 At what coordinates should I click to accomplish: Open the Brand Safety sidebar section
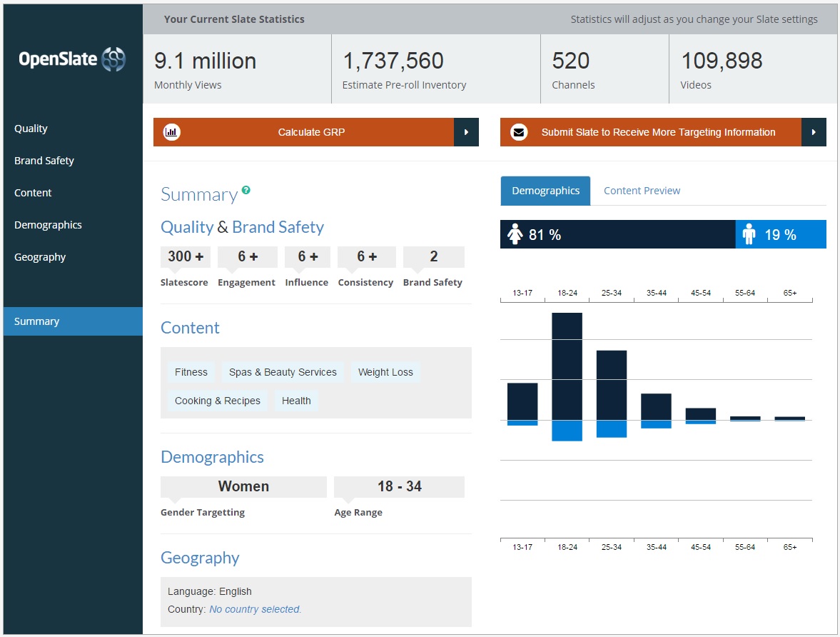(44, 161)
